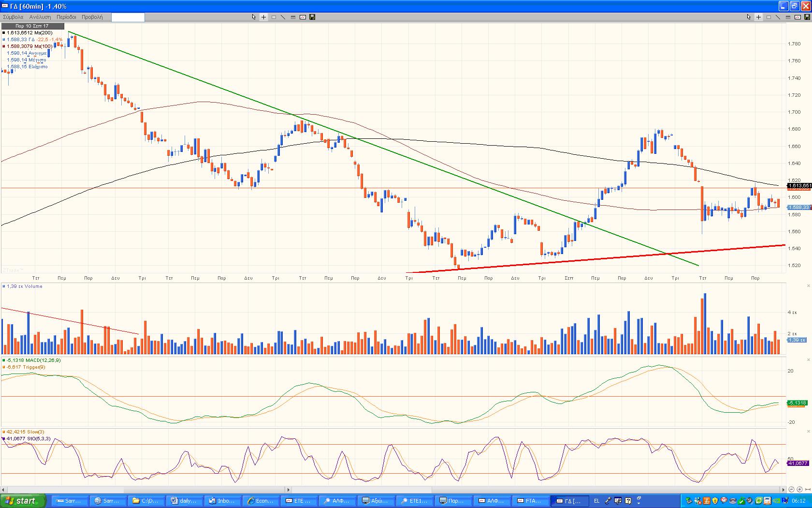812x508 pixels.
Task: Select the dotted grid lines icon at right
Action: [x=787, y=17]
